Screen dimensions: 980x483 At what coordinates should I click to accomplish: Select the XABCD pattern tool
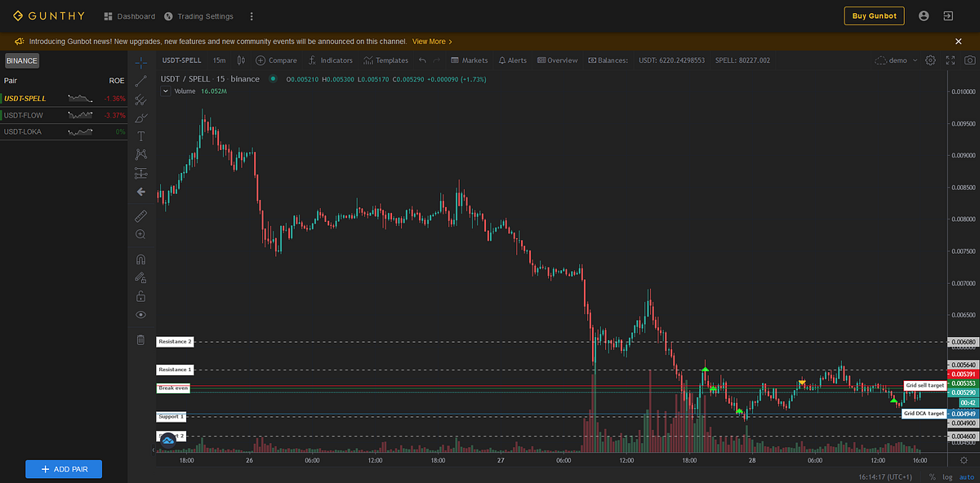tap(140, 154)
